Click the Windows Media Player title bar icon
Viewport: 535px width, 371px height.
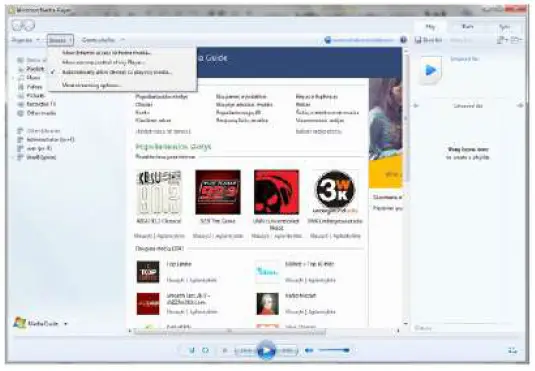12,10
